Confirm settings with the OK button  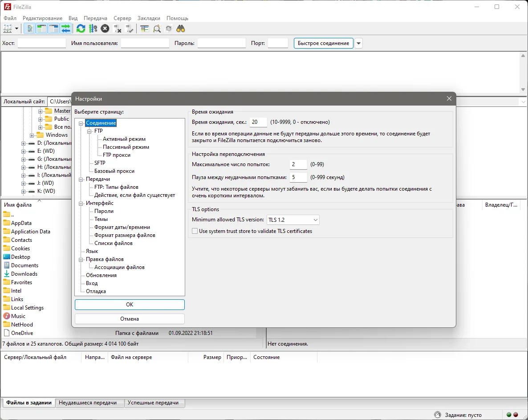(x=130, y=305)
